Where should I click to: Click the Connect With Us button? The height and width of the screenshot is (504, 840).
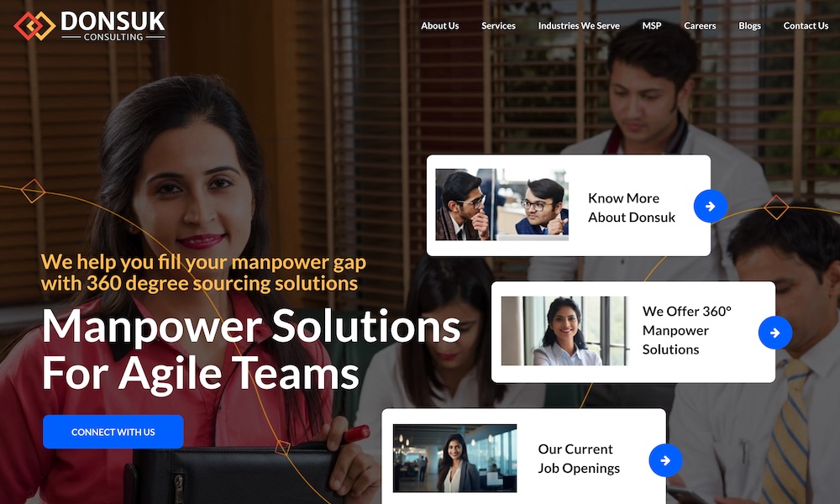[113, 432]
